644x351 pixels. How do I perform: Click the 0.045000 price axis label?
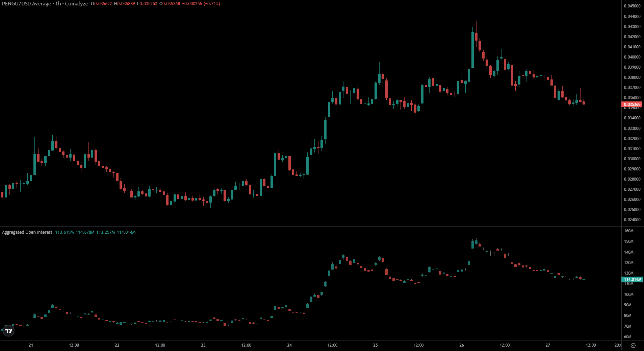point(632,6)
